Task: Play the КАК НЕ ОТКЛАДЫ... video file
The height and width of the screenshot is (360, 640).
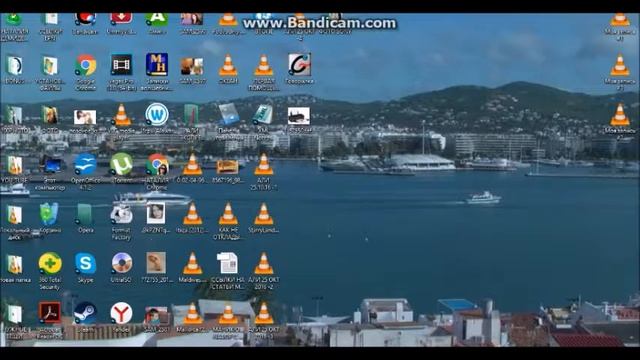Action: [x=228, y=214]
